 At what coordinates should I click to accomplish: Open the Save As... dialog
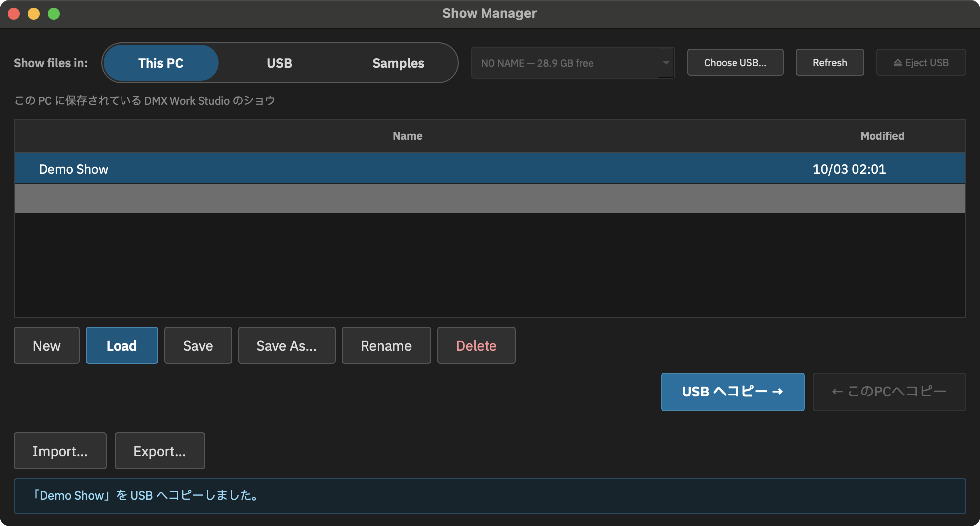(287, 345)
